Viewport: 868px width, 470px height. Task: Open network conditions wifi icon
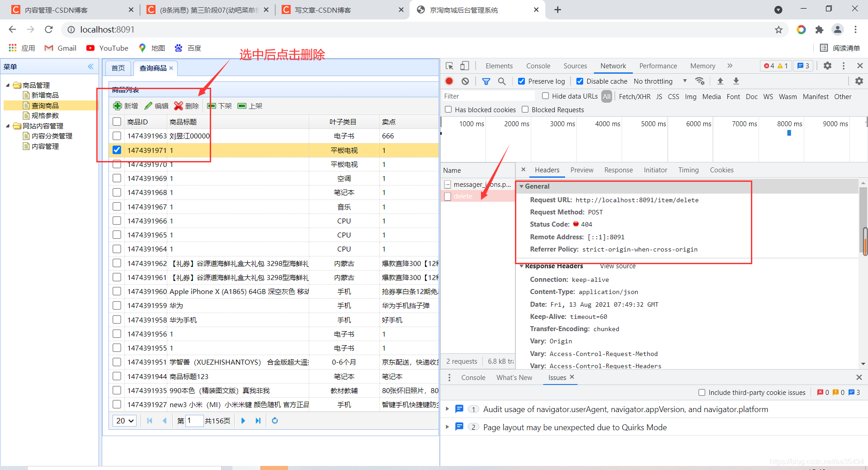700,81
